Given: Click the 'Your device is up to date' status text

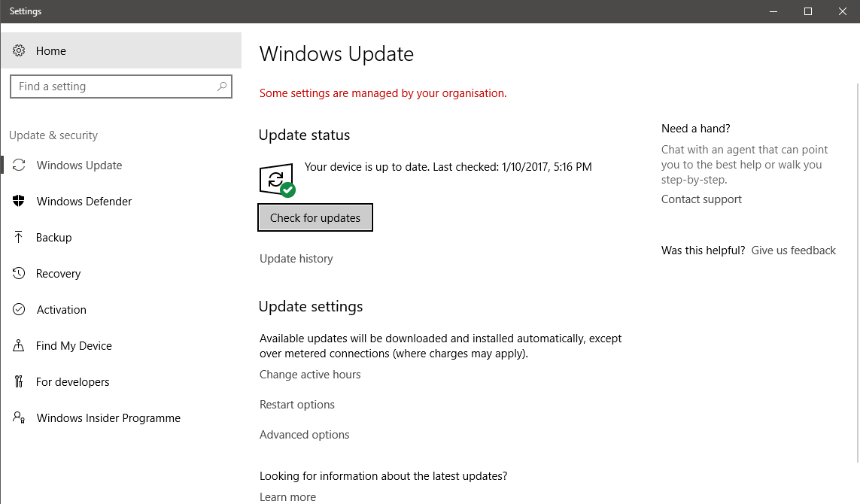Looking at the screenshot, I should click(x=448, y=167).
